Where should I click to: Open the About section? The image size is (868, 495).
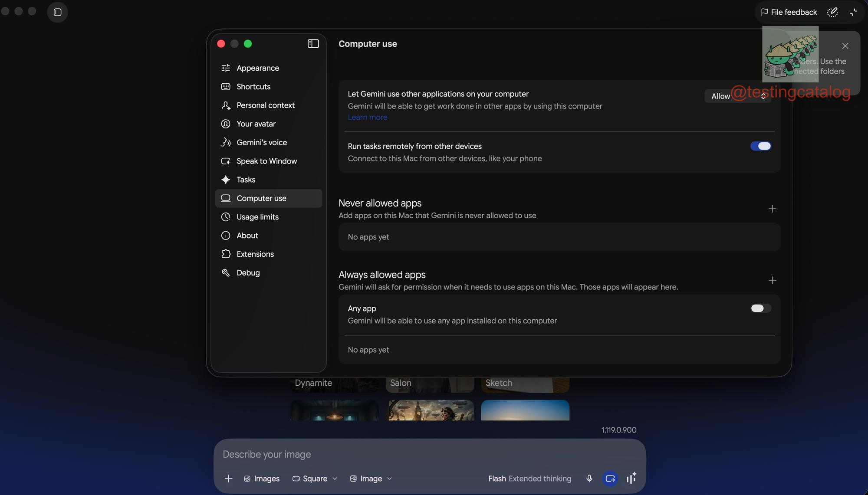pos(268,236)
